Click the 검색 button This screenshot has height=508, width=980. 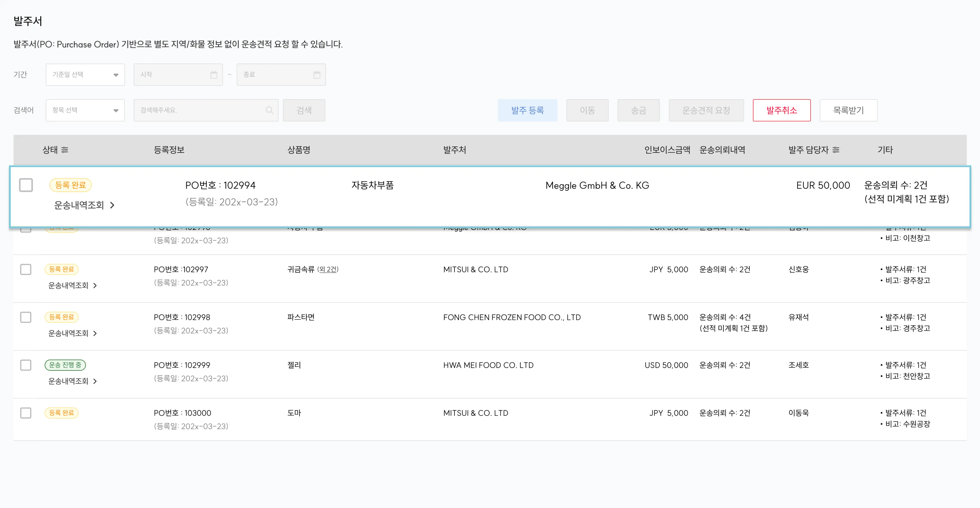304,110
